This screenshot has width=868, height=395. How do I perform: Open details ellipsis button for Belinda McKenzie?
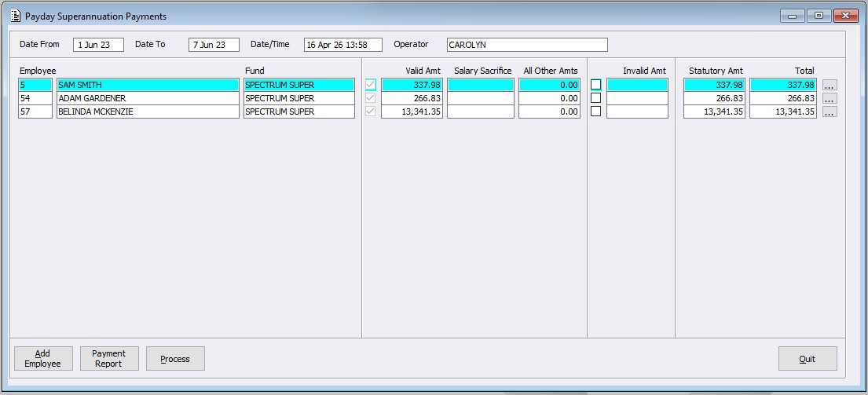[x=830, y=112]
